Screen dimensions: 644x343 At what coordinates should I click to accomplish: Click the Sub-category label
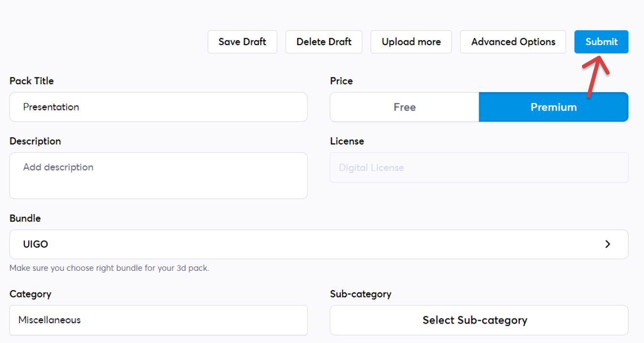point(361,294)
